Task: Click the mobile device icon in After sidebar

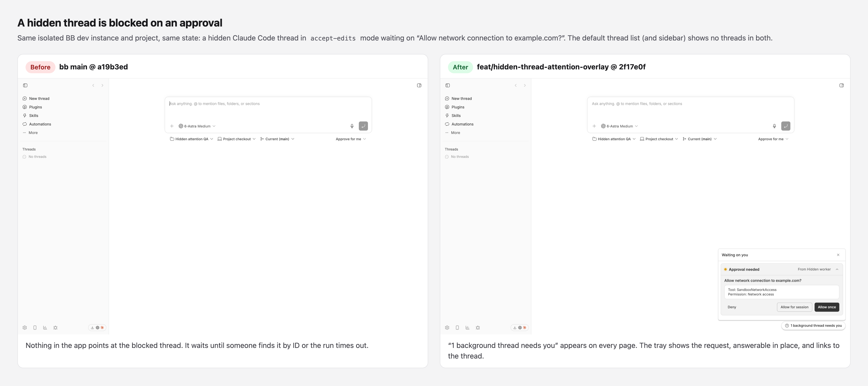Action: pos(457,327)
